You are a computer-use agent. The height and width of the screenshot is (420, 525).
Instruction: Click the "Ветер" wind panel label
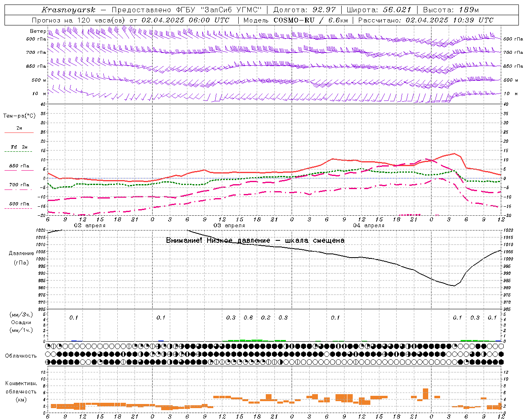coord(38,31)
